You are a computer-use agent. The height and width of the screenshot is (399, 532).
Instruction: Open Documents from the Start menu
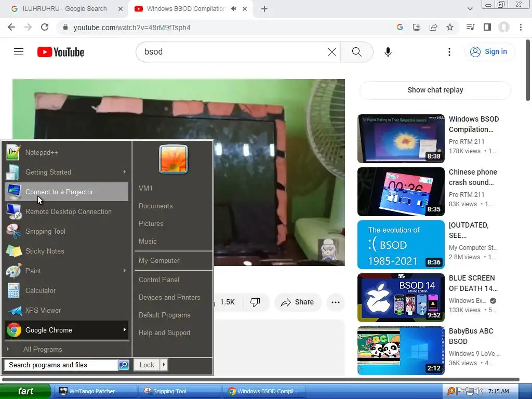click(155, 206)
